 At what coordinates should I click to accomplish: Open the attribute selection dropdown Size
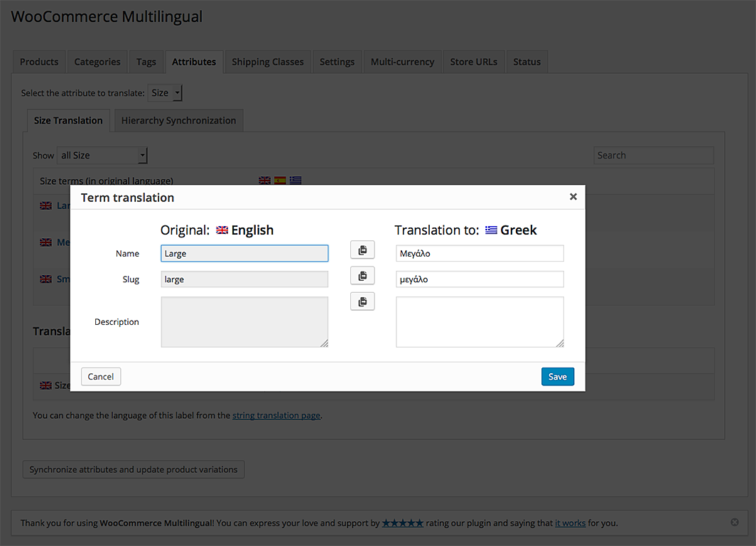click(165, 93)
